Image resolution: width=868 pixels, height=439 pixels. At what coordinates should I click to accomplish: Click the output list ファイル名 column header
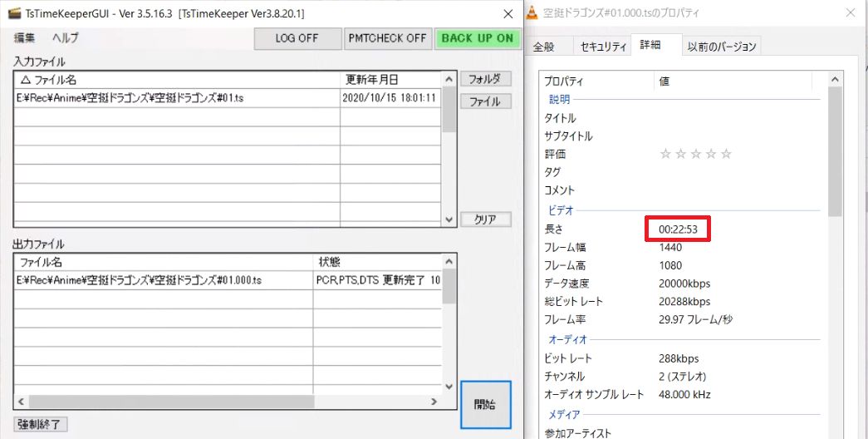click(164, 262)
